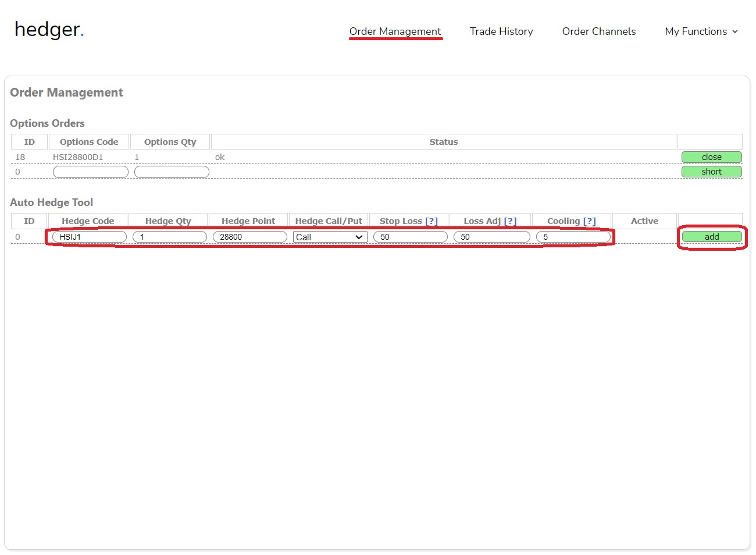This screenshot has height=555, width=756.
Task: Select the Hedge Point field showing 28800
Action: pos(250,237)
